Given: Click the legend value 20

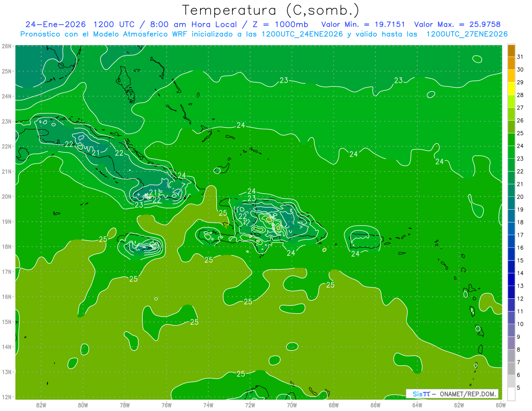Looking at the screenshot, I should [x=520, y=197].
